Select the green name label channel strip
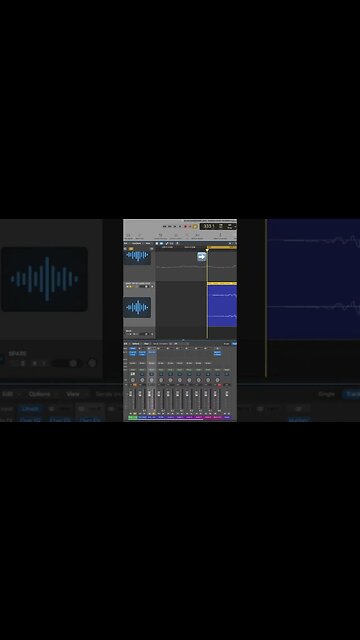 [x=133, y=417]
